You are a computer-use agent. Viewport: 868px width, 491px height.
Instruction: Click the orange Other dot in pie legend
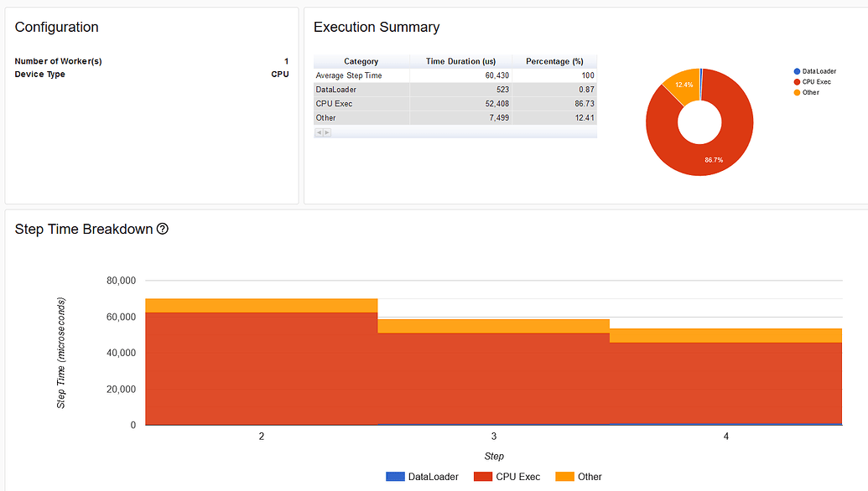tap(797, 92)
